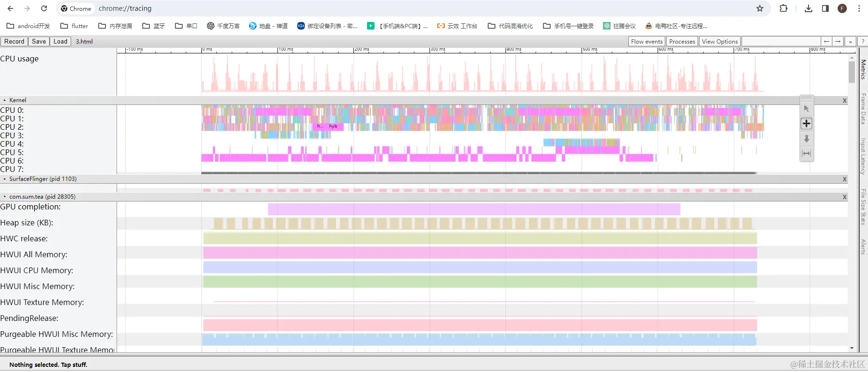Select the GPU completion track bar

click(x=474, y=209)
